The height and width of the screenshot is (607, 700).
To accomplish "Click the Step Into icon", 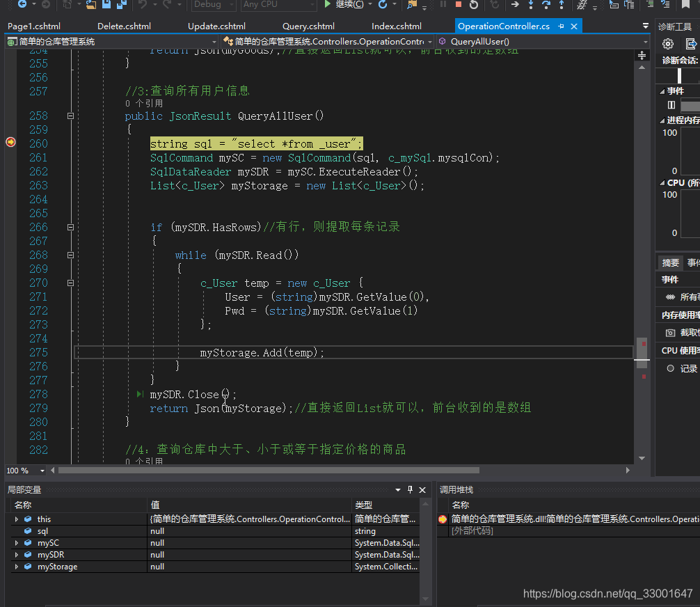I will point(531,4).
